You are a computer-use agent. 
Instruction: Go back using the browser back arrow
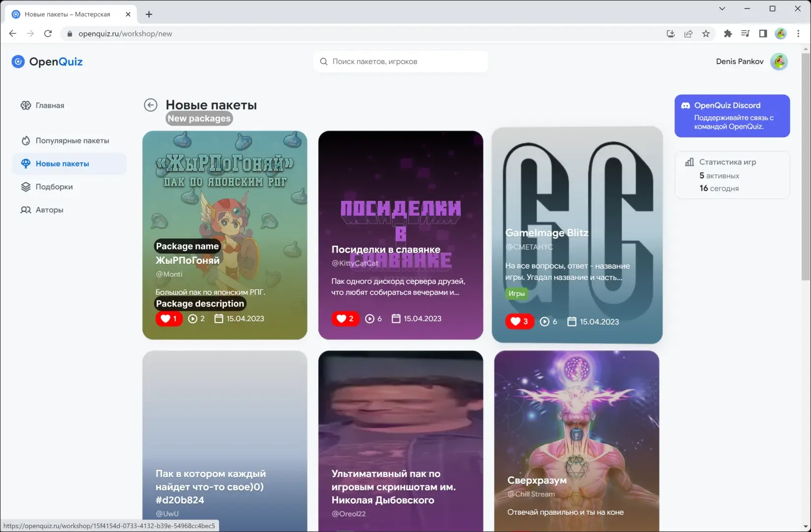tap(13, 33)
